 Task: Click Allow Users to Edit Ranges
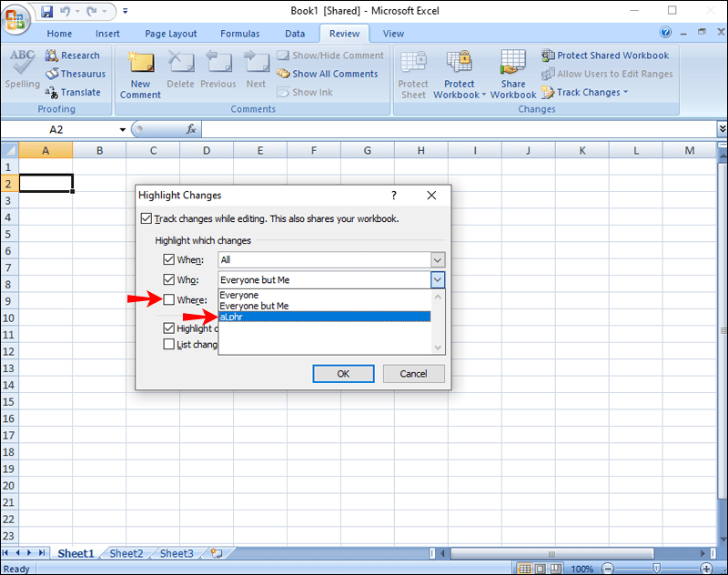(607, 74)
